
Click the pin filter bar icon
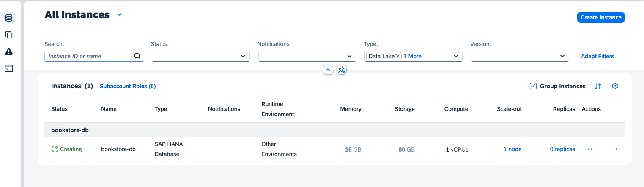342,70
